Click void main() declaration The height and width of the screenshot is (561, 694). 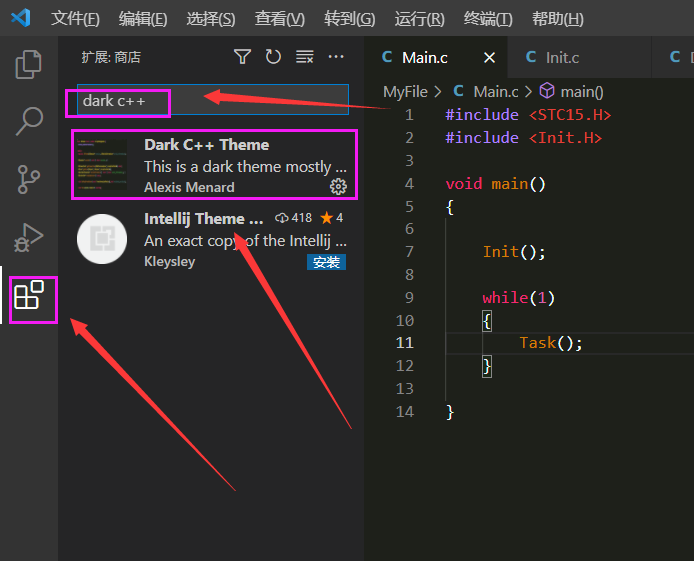tap(496, 183)
